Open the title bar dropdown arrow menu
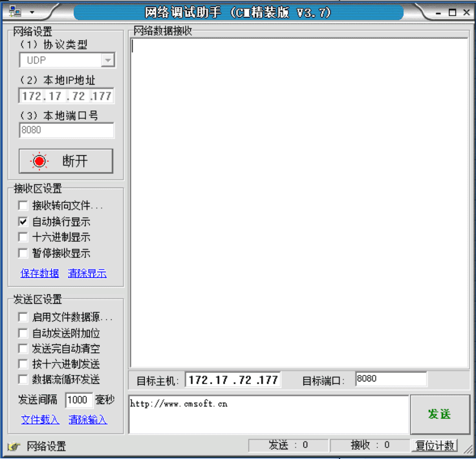This screenshot has height=459, width=476. pos(32,12)
